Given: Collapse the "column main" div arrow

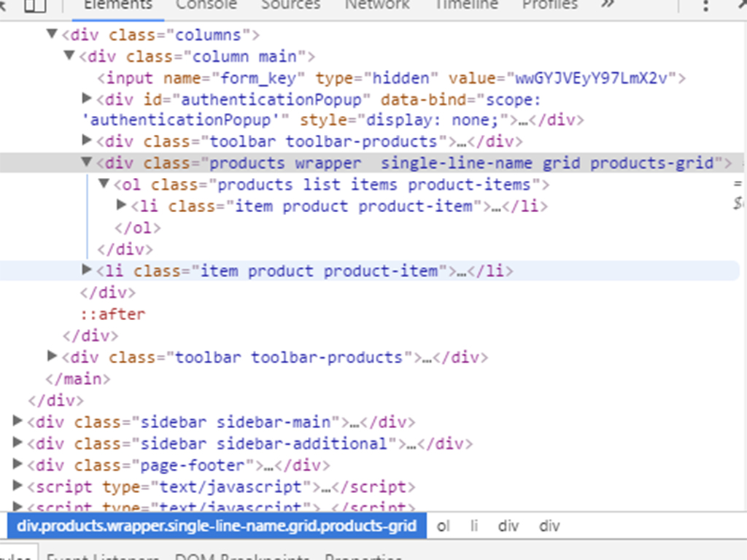Looking at the screenshot, I should (x=69, y=56).
